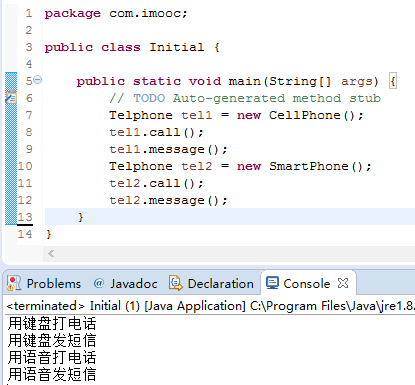The image size is (415, 385).
Task: Click the TODO comment text on line 6
Action: pyautogui.click(x=245, y=98)
